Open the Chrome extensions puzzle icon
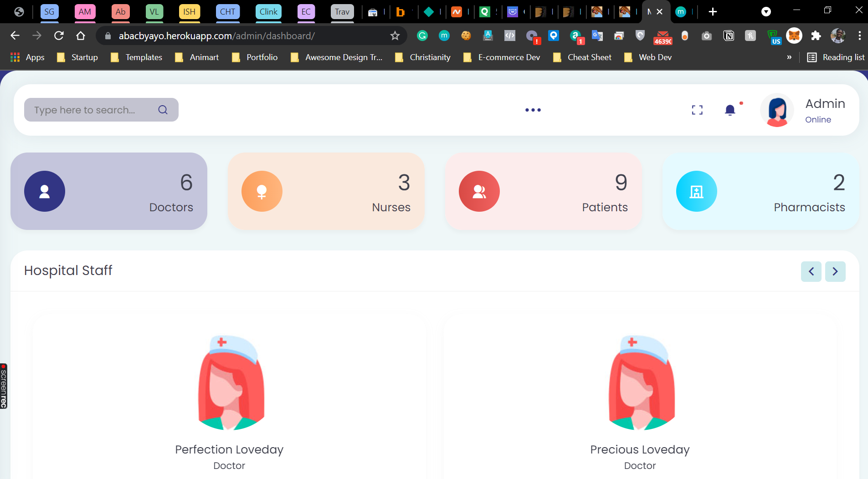The height and width of the screenshot is (479, 868). (x=816, y=36)
